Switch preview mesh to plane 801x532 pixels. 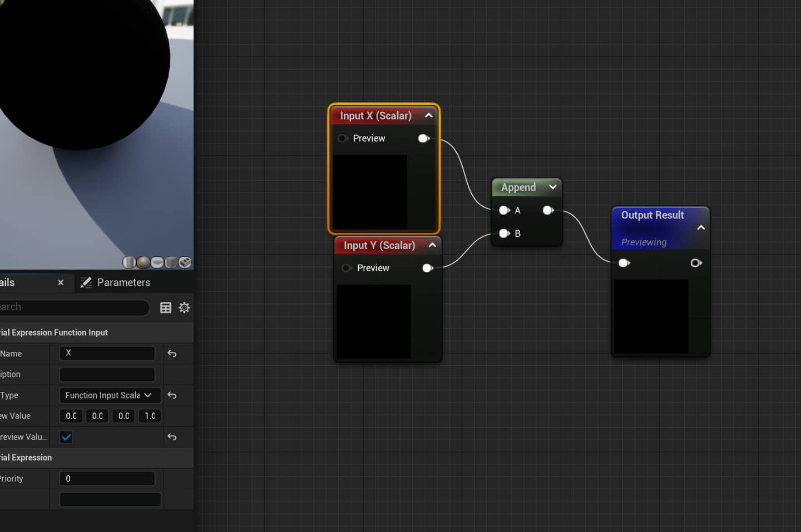(x=157, y=262)
